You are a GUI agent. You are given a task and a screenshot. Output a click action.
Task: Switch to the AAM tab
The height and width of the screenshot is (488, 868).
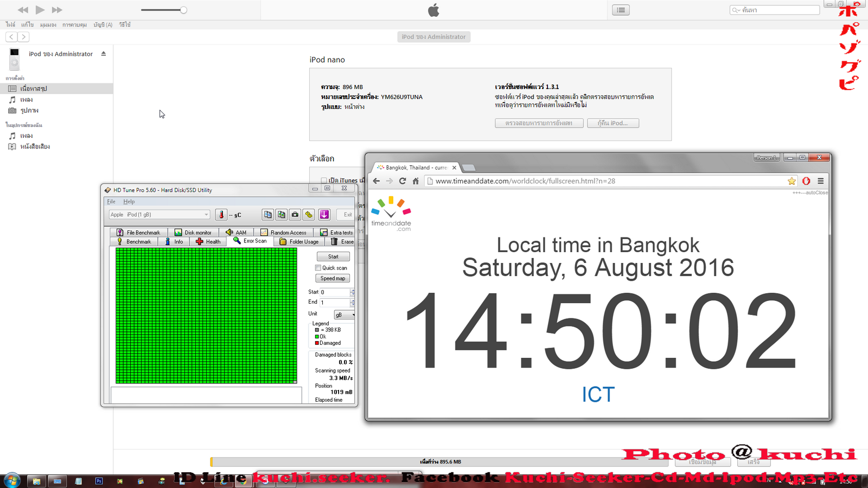[x=236, y=233]
